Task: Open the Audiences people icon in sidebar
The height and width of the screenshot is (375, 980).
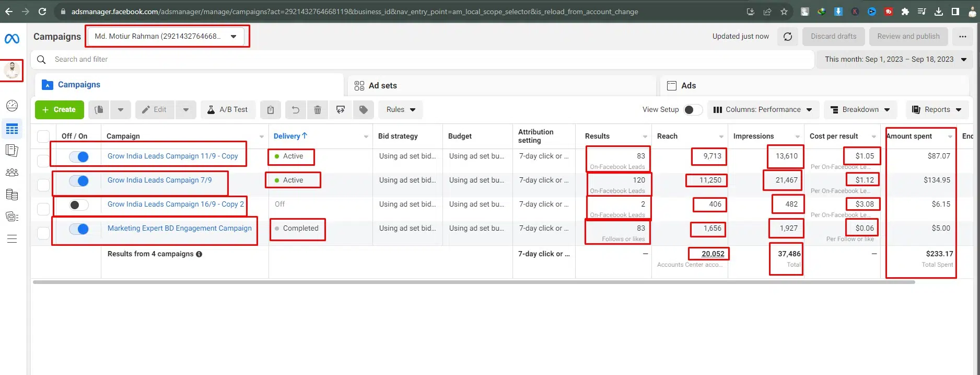Action: tap(11, 173)
